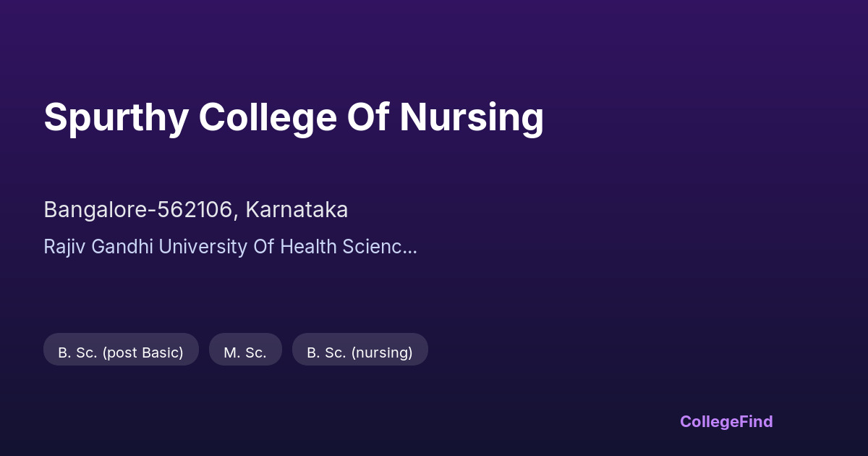Click the word University in affiliation line
Screen dimensions: 868x456
(203, 247)
